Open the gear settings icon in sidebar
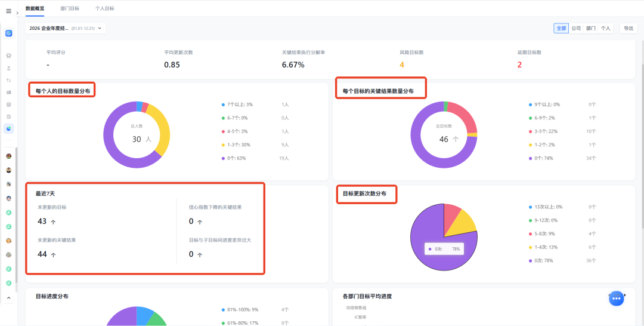Viewport: 644px width, 326px height. tap(8, 56)
